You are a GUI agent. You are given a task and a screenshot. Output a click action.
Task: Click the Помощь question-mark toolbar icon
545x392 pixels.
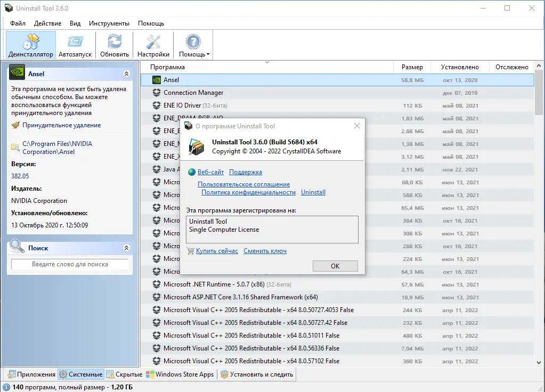(193, 42)
